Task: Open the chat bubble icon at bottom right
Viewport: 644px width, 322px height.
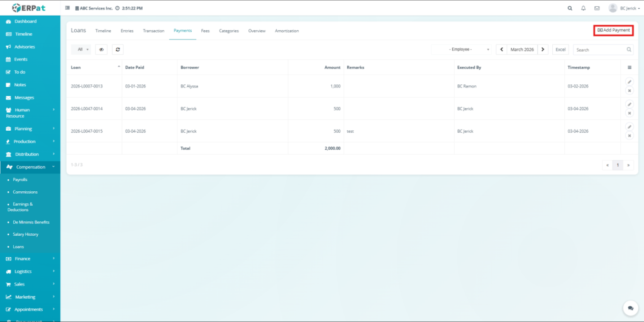Action: point(630,308)
